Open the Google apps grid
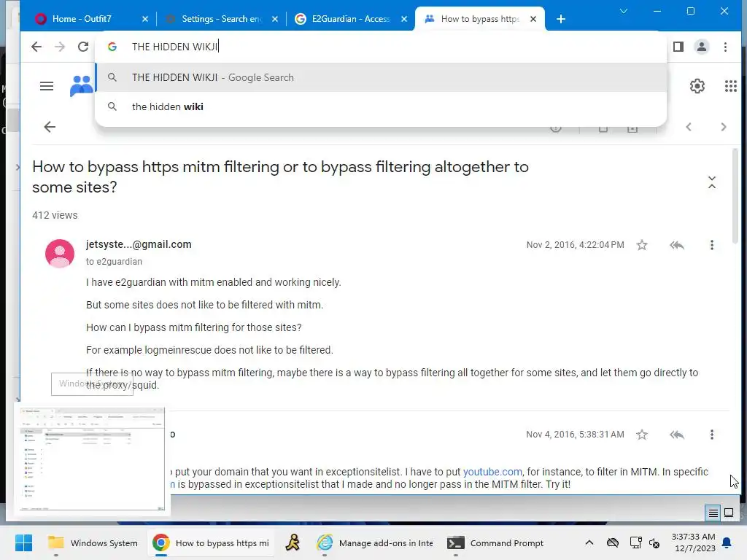Image resolution: width=747 pixels, height=560 pixels. (731, 86)
